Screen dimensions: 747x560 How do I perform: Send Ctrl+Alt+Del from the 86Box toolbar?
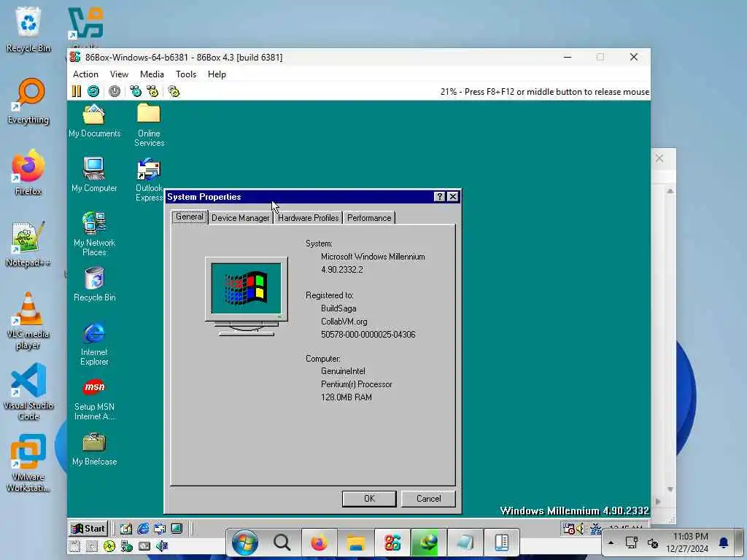(136, 91)
